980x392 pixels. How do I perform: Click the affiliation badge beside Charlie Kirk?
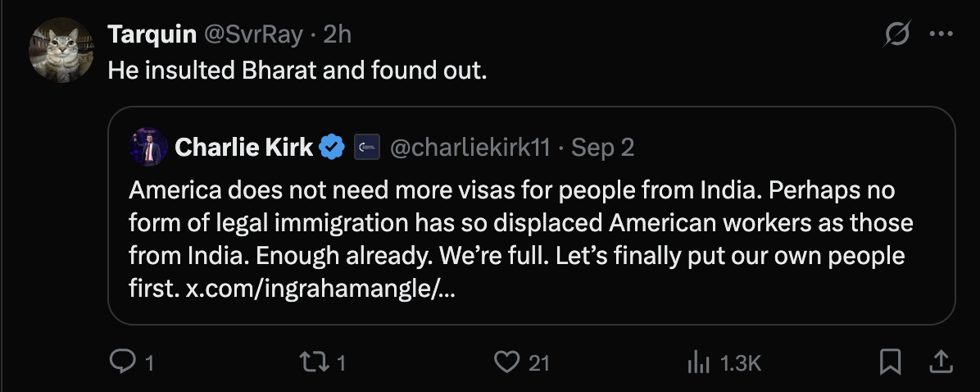(366, 148)
